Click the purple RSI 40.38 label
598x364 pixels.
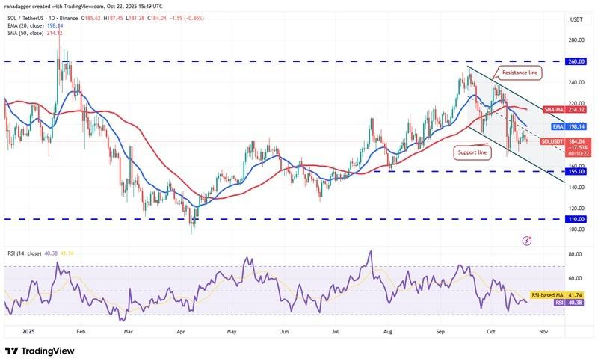click(571, 303)
